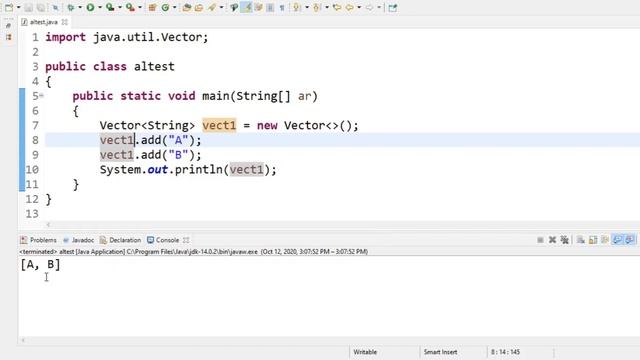The width and height of the screenshot is (640, 360).
Task: Click the console output [A, B]
Action: 40,264
